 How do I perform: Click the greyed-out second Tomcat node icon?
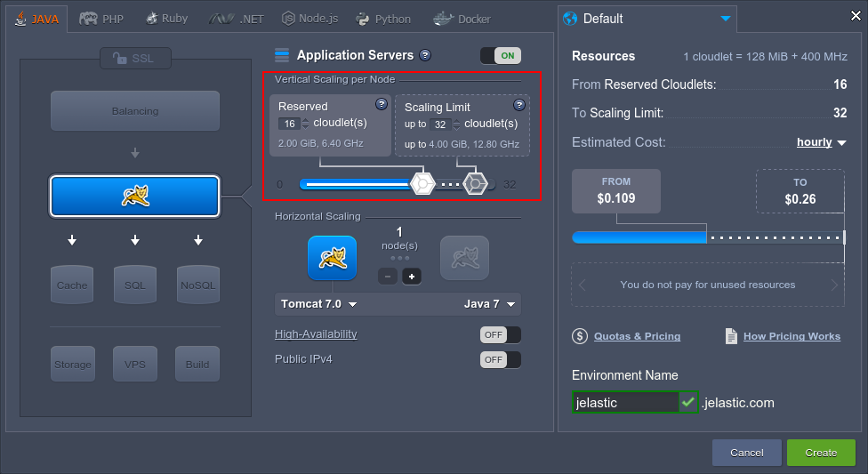[x=464, y=258]
